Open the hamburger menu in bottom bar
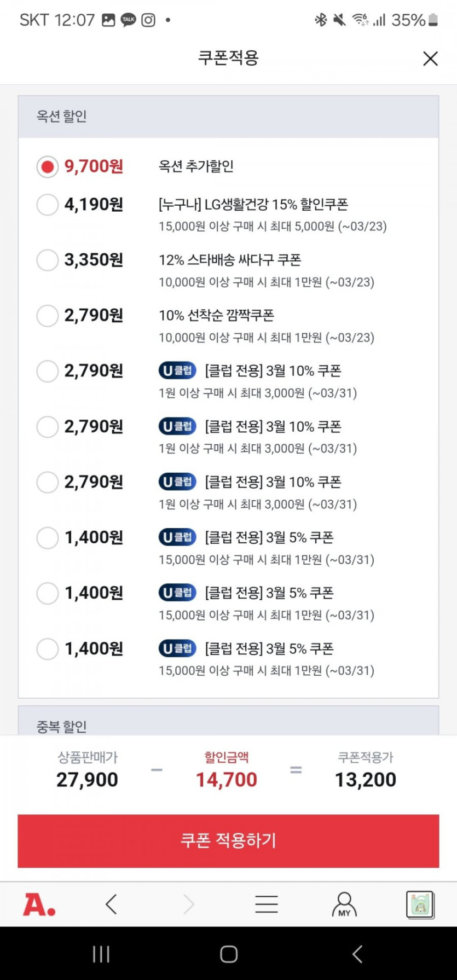The width and height of the screenshot is (457, 980). pyautogui.click(x=267, y=904)
